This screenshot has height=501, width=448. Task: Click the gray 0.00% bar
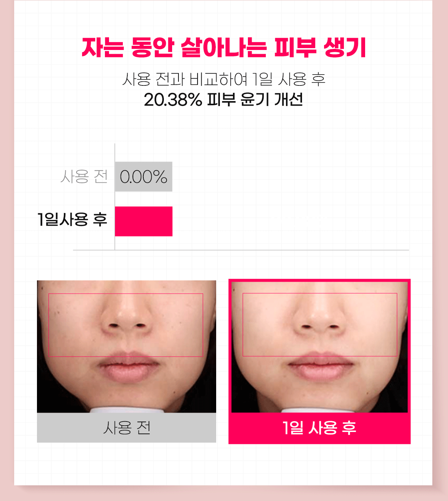point(144,176)
